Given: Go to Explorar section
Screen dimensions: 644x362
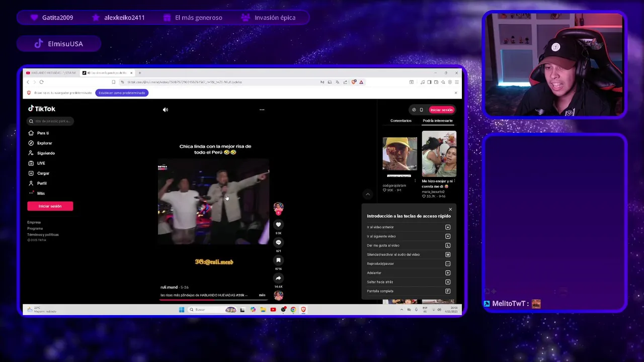Looking at the screenshot, I should tap(44, 143).
